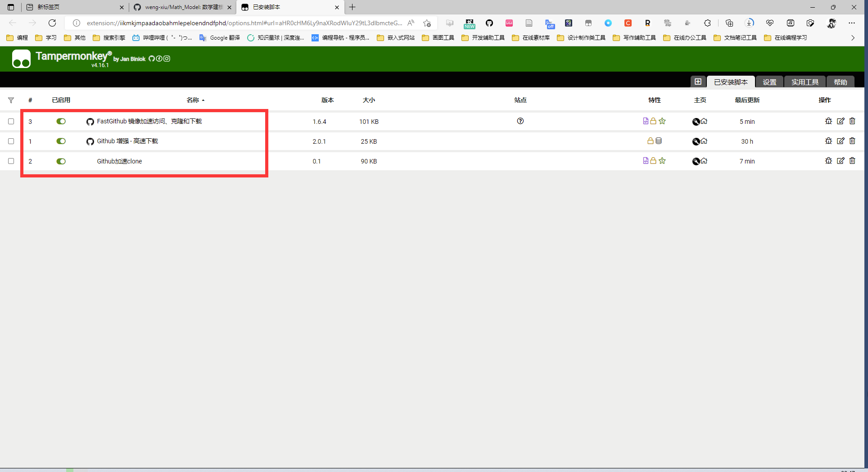Click the bug icon for Github 增强 script

click(x=828, y=141)
